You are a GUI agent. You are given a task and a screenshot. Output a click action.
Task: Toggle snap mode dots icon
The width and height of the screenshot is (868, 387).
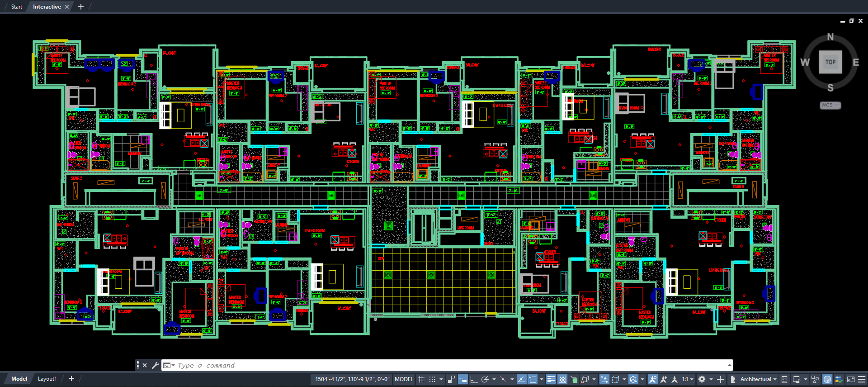432,379
